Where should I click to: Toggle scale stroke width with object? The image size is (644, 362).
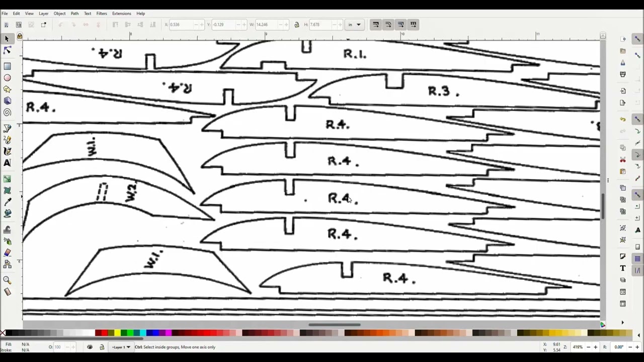tap(376, 25)
